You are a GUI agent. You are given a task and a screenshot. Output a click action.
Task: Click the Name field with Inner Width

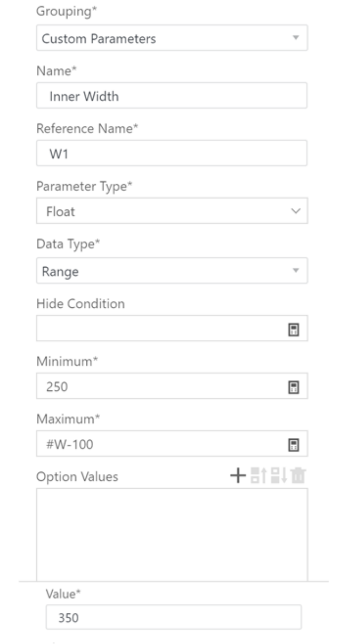172,96
